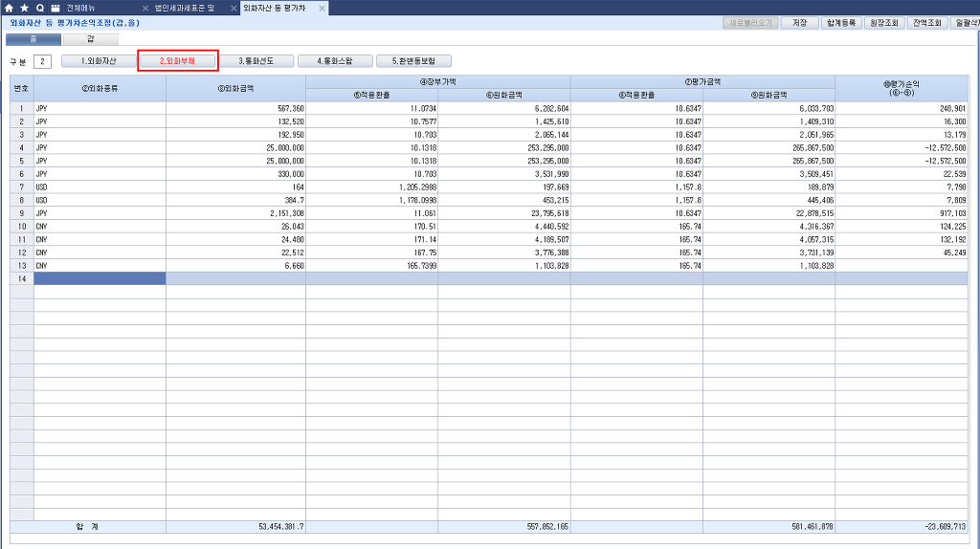Choose the 3.통화선도 category button
Screen dimensions: 980x549
click(x=256, y=61)
